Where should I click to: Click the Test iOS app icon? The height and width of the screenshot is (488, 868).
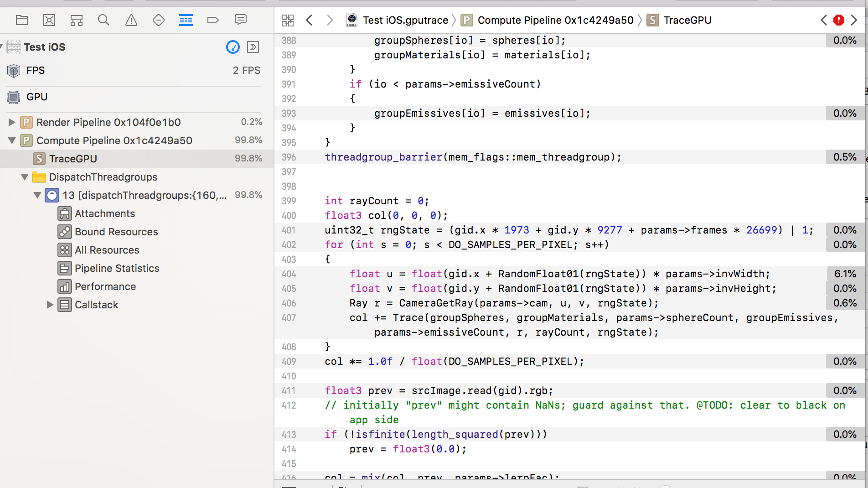(x=14, y=47)
